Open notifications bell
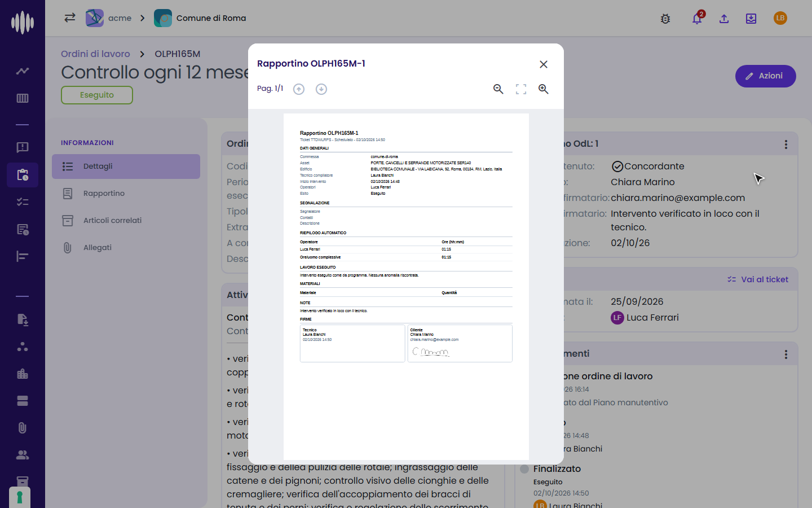This screenshot has height=508, width=812. [697, 18]
